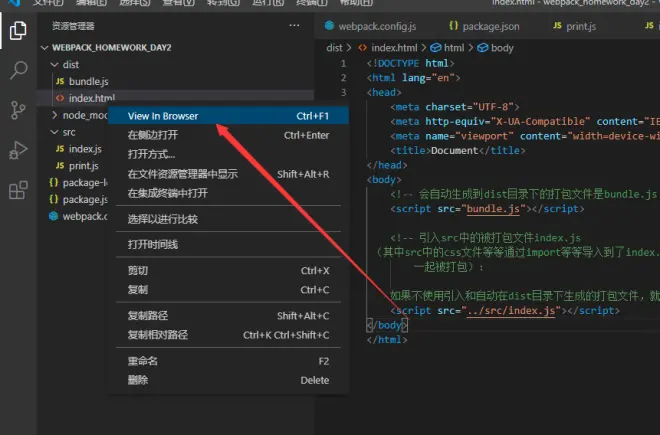This screenshot has height=435, width=660.
Task: Open the Extensions view
Action: pyautogui.click(x=18, y=190)
